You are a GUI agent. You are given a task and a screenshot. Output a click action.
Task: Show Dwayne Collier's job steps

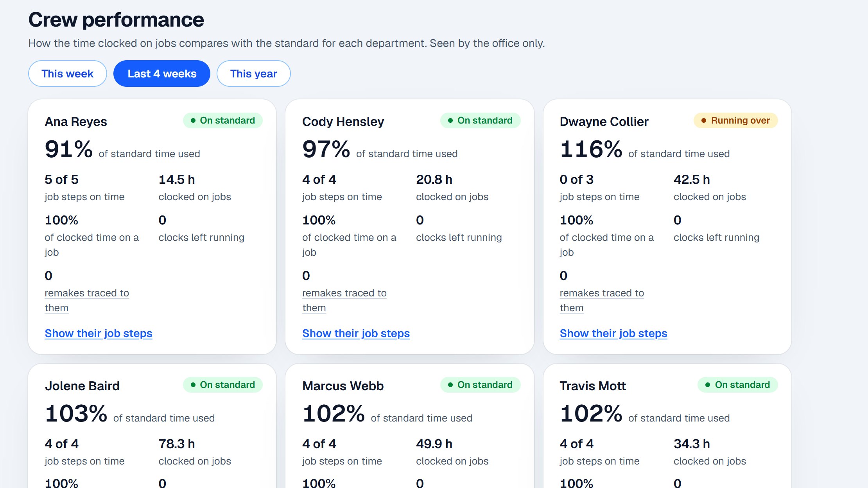pyautogui.click(x=613, y=333)
